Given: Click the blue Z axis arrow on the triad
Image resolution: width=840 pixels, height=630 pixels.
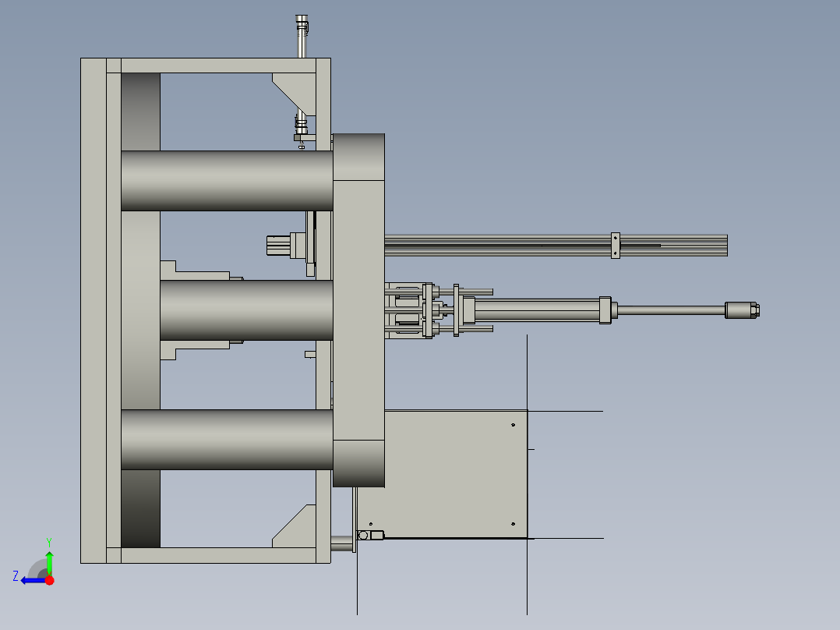Looking at the screenshot, I should (x=32, y=581).
